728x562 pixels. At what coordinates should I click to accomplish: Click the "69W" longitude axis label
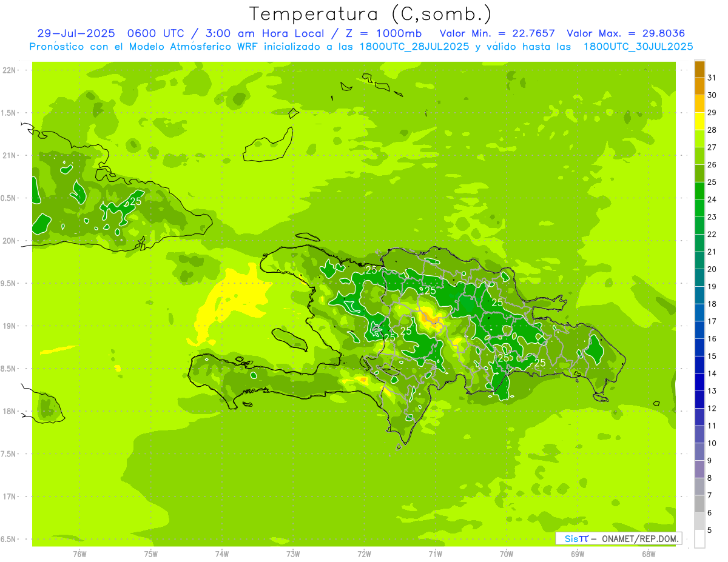pyautogui.click(x=578, y=554)
